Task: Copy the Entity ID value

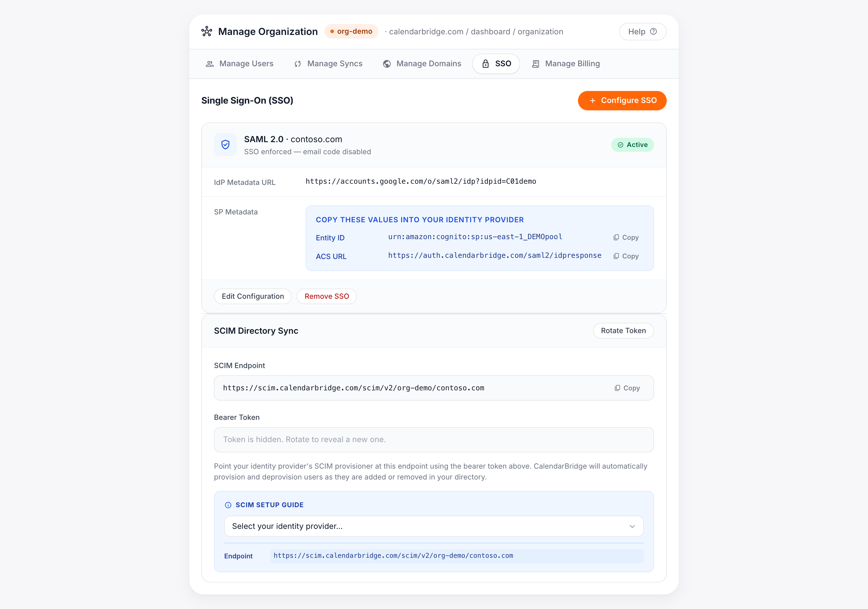Action: (626, 237)
